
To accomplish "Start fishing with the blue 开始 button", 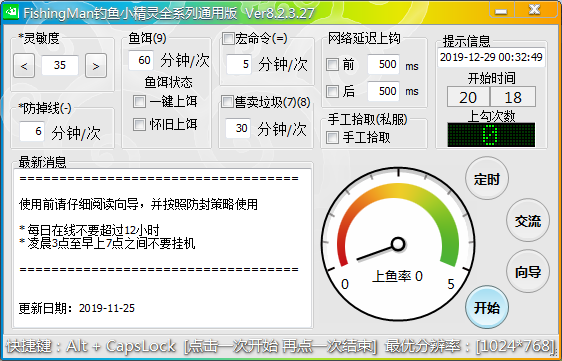I will click(487, 307).
